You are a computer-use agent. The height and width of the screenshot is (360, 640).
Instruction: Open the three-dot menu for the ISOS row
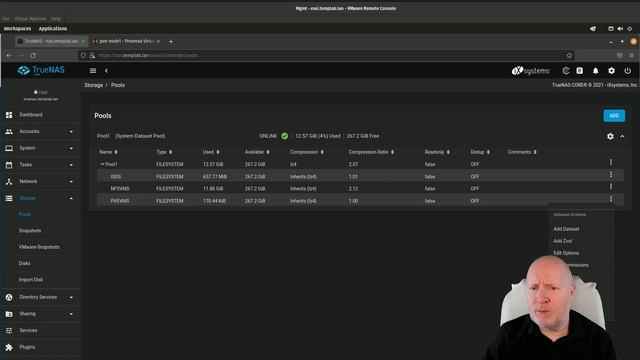pyautogui.click(x=611, y=175)
